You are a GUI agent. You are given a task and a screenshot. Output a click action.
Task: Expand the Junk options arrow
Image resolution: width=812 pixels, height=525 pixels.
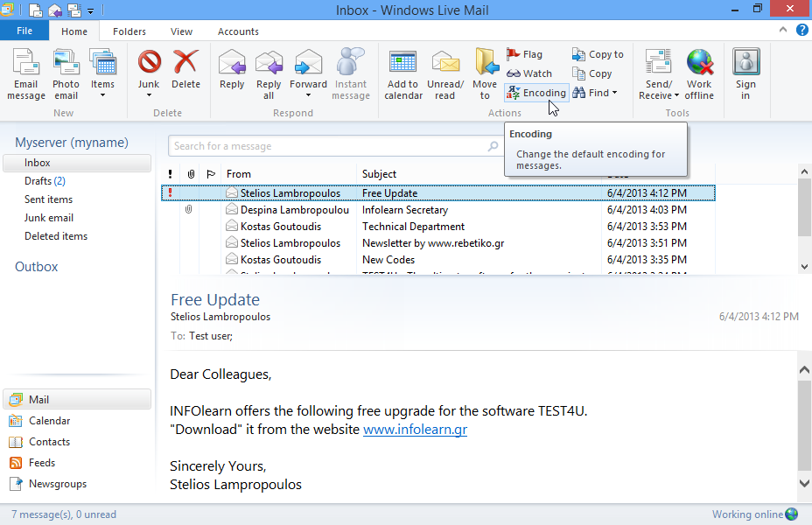[149, 95]
